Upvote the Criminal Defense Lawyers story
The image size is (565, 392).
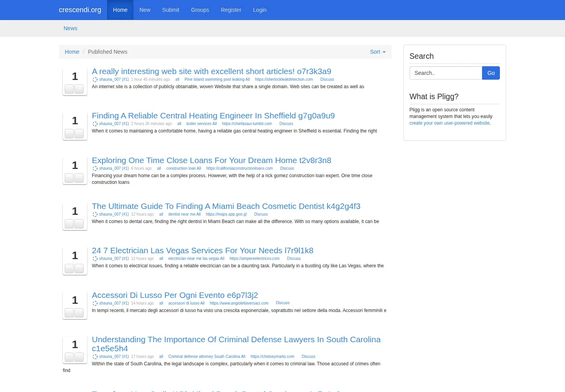[x=69, y=357]
